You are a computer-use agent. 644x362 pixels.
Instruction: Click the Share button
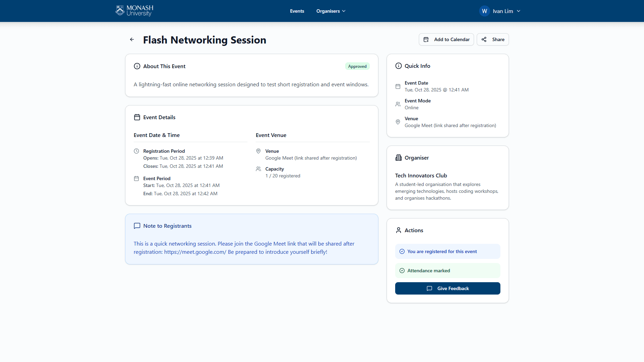[x=493, y=40]
